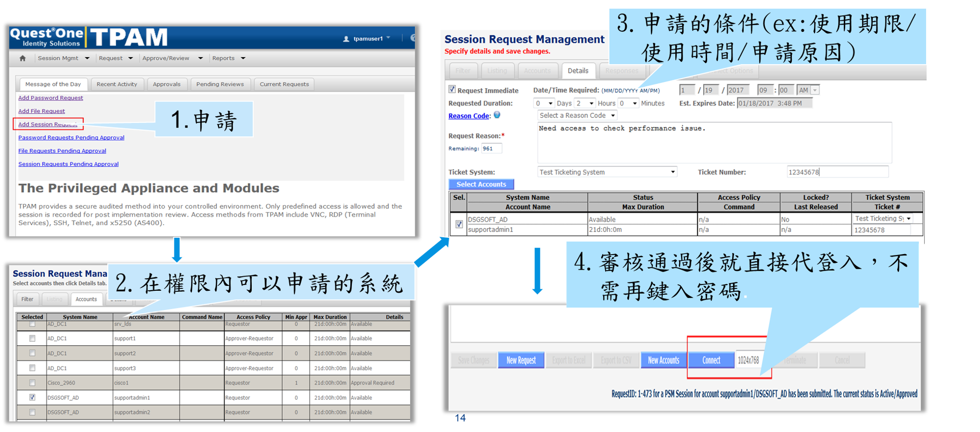Viewport: 980px width, 432px height.
Task: Open File Requests Pending Approval link
Action: pyautogui.click(x=62, y=151)
